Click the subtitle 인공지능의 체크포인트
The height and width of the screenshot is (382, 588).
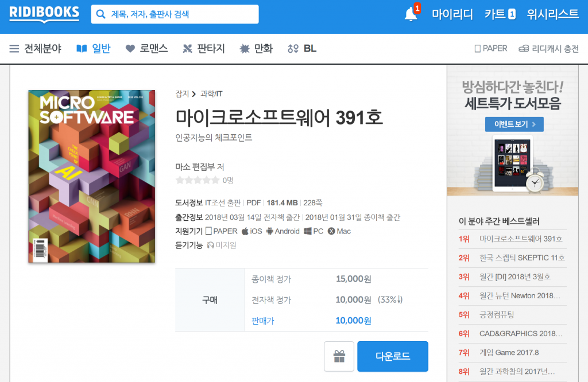coord(214,138)
